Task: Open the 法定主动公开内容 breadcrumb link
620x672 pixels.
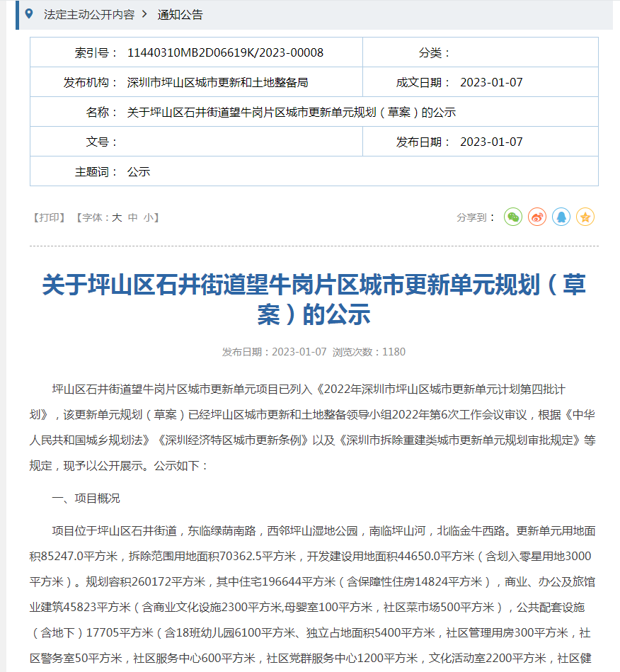Action: pos(88,14)
